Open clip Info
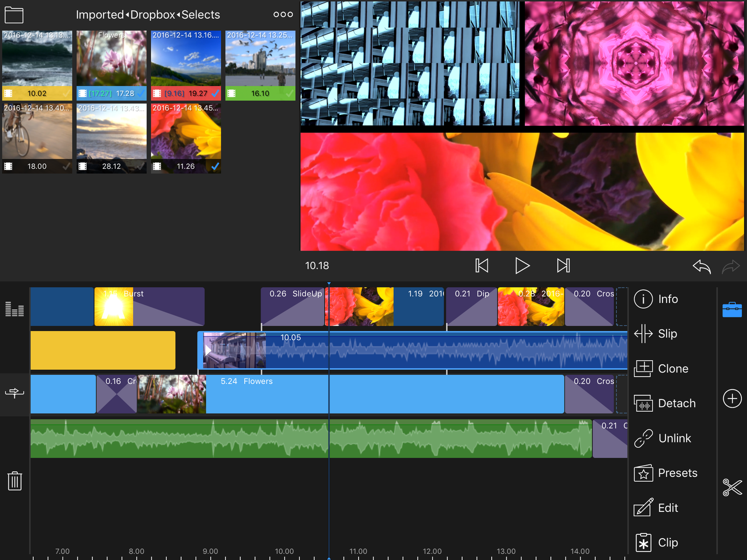 (656, 299)
